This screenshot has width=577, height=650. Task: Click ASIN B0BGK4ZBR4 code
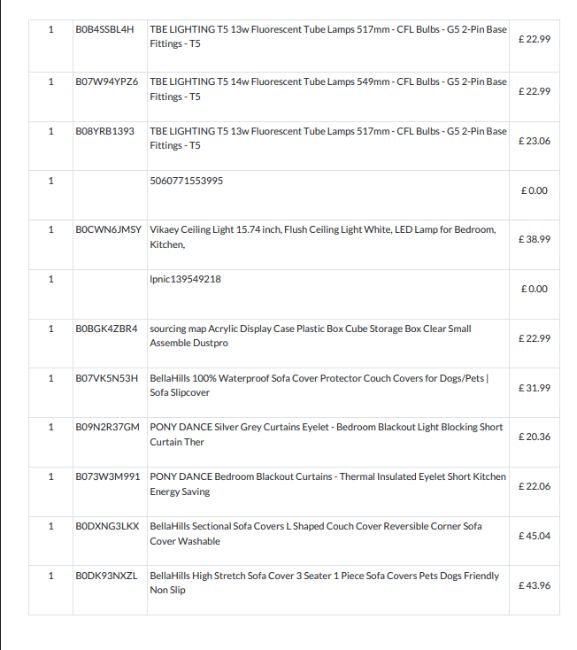(106, 329)
